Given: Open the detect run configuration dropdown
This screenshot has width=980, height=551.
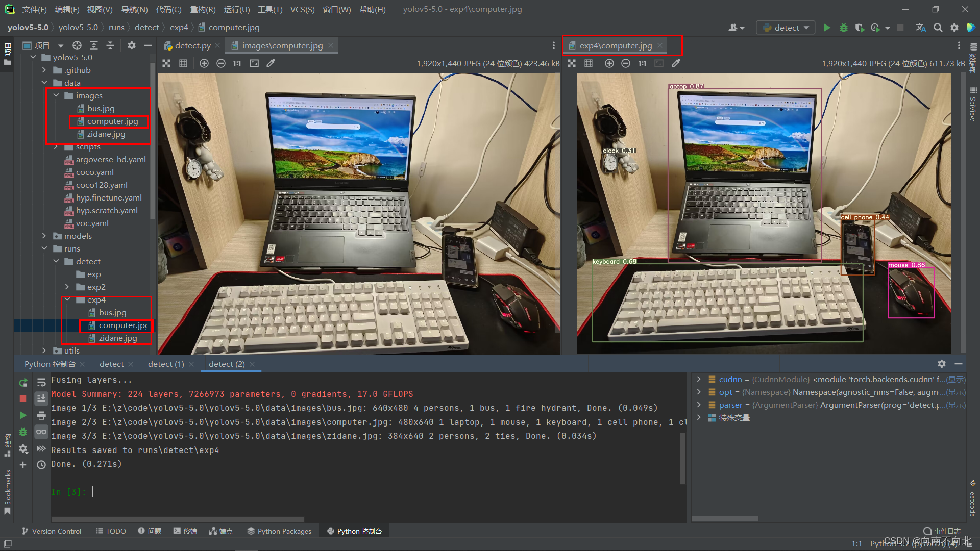Looking at the screenshot, I should coord(786,28).
